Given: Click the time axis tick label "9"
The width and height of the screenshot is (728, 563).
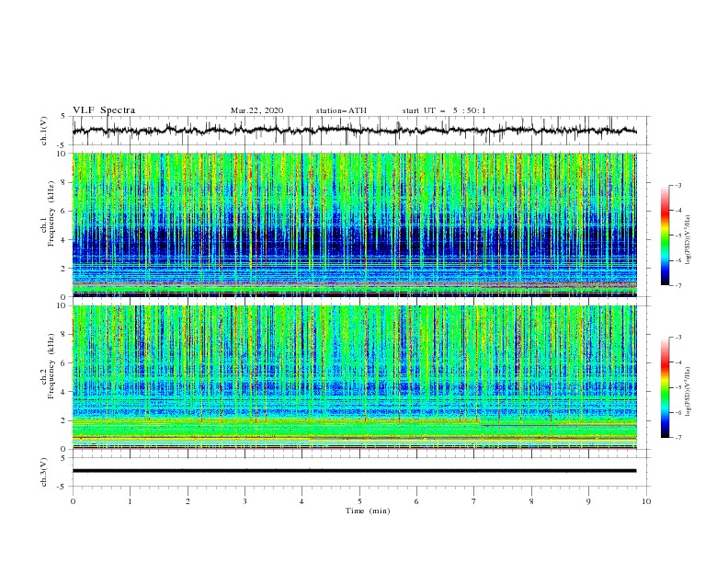Looking at the screenshot, I should (588, 501).
